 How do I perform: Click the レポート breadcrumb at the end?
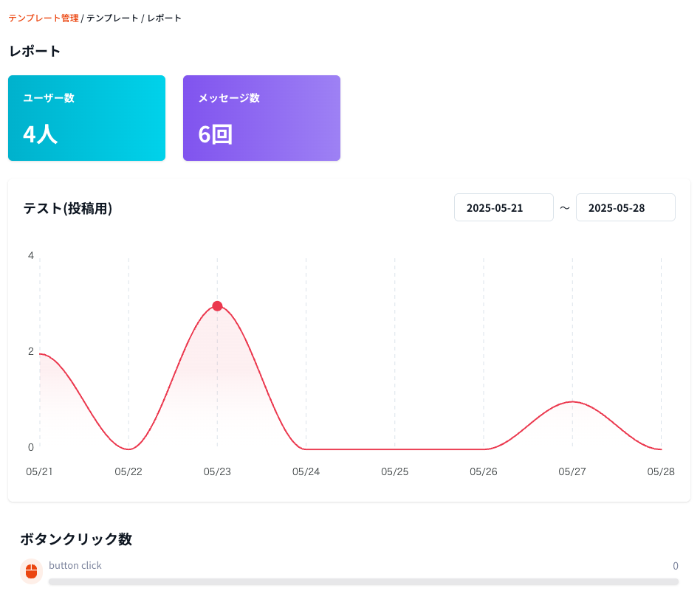164,18
